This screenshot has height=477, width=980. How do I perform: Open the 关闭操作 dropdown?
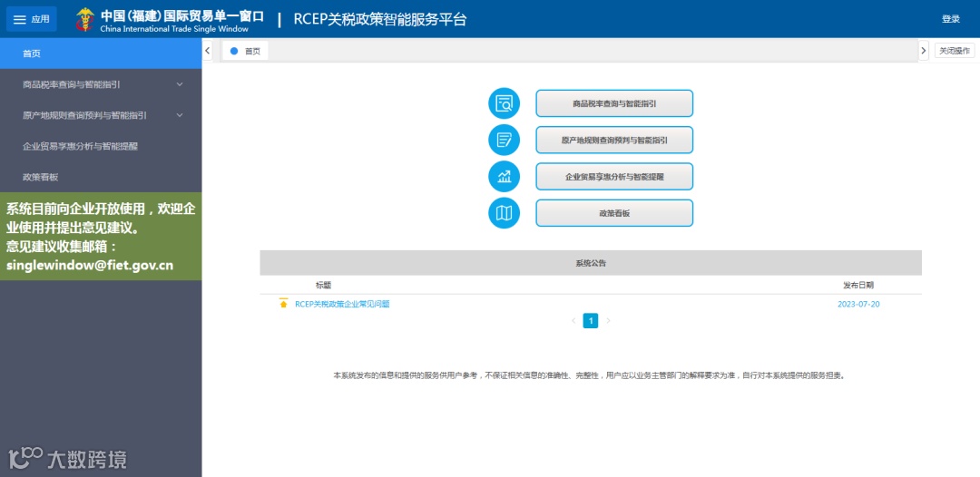coord(955,51)
